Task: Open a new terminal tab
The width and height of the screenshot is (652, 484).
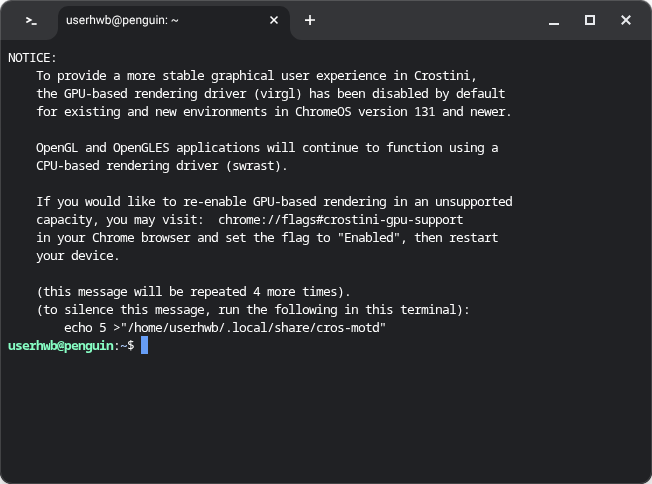Action: [310, 20]
